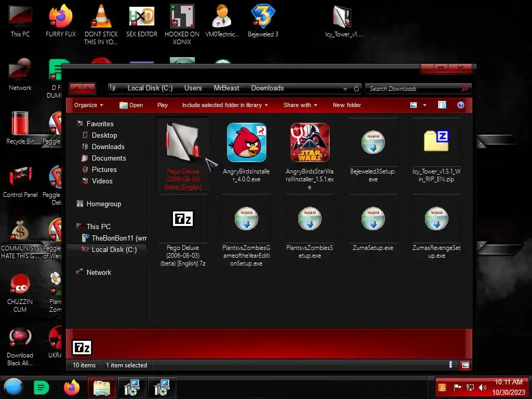This screenshot has height=399, width=532.
Task: Click Play in the Explorer toolbar
Action: tap(162, 105)
